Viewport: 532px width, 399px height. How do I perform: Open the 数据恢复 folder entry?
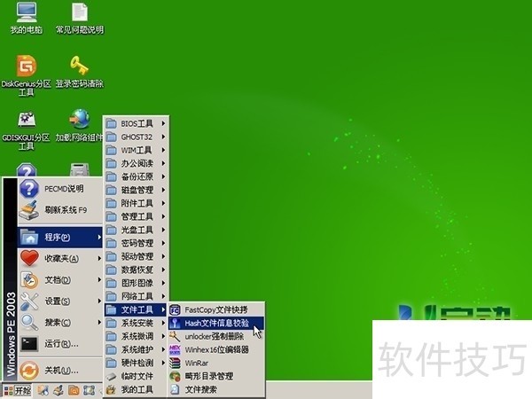coord(136,270)
